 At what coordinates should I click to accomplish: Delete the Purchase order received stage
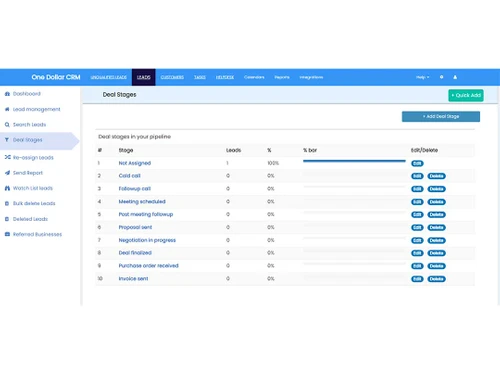pyautogui.click(x=436, y=266)
